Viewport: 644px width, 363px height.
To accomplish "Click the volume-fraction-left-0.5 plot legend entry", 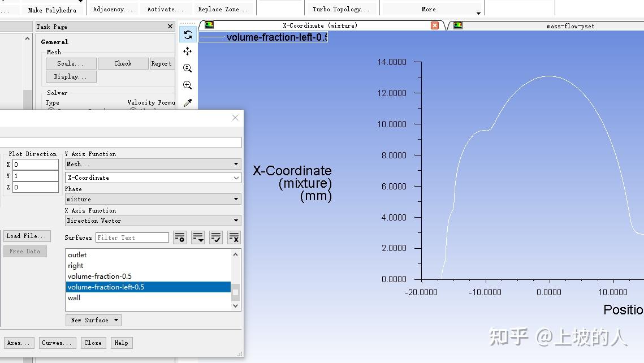I will (263, 37).
